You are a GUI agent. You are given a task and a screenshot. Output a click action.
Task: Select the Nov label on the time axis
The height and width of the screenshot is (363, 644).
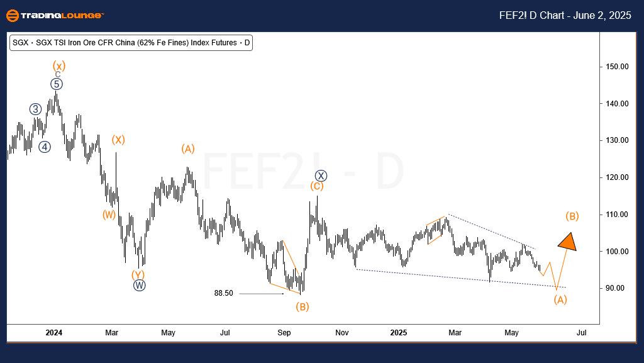342,332
